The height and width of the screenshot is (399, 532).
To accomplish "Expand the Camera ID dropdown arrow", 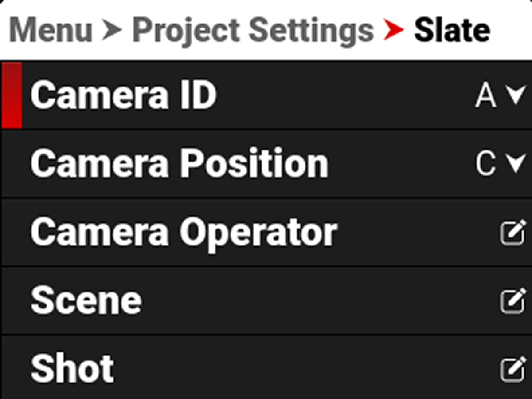I will tap(516, 95).
